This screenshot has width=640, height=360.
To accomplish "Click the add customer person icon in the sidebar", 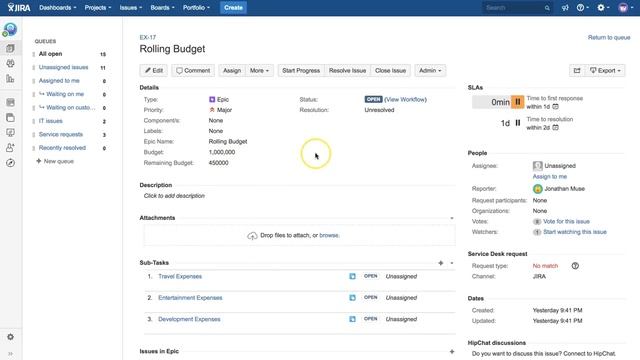I will 10,148.
